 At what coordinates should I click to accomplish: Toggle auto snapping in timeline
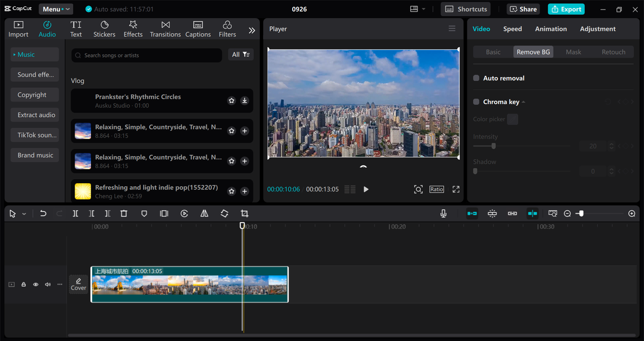click(492, 214)
